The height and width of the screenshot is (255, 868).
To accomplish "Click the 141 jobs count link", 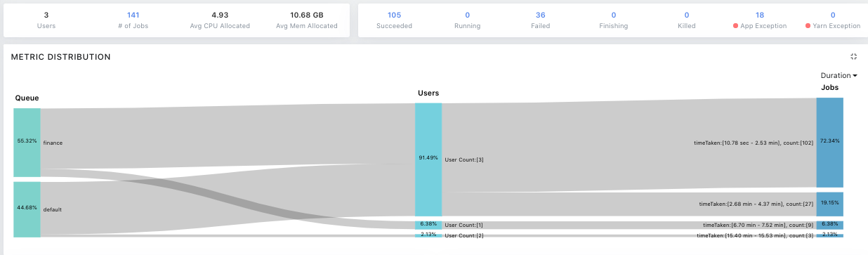I will 133,14.
